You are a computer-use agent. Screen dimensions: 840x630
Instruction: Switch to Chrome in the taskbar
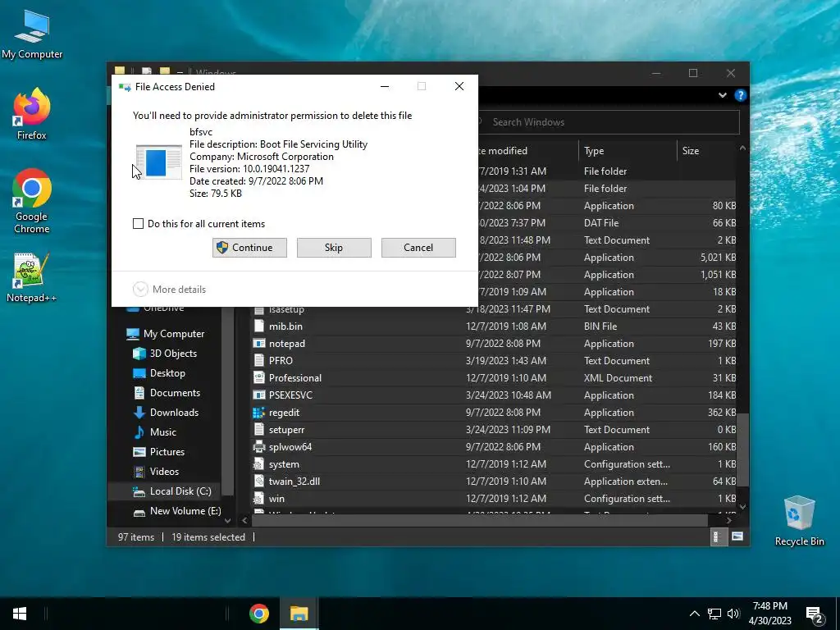pyautogui.click(x=258, y=614)
